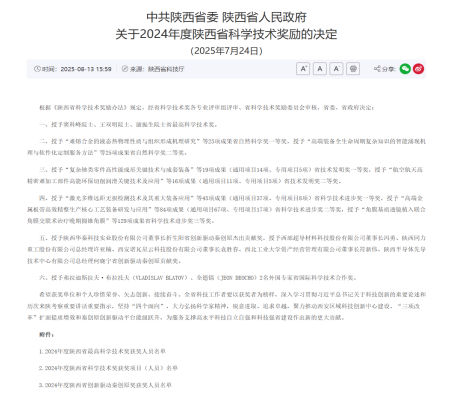Reset text to default size A button

[320, 69]
